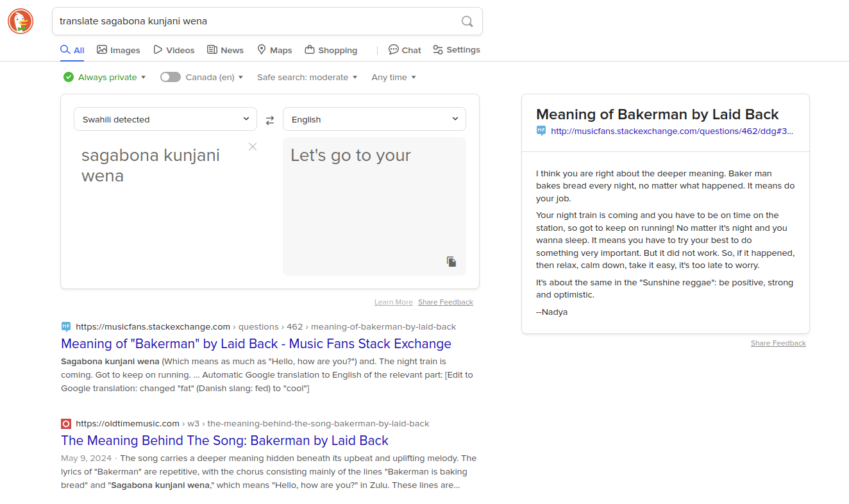849x504 pixels.
Task: Click the Stack Exchange icon in the sidebar
Action: click(x=541, y=131)
